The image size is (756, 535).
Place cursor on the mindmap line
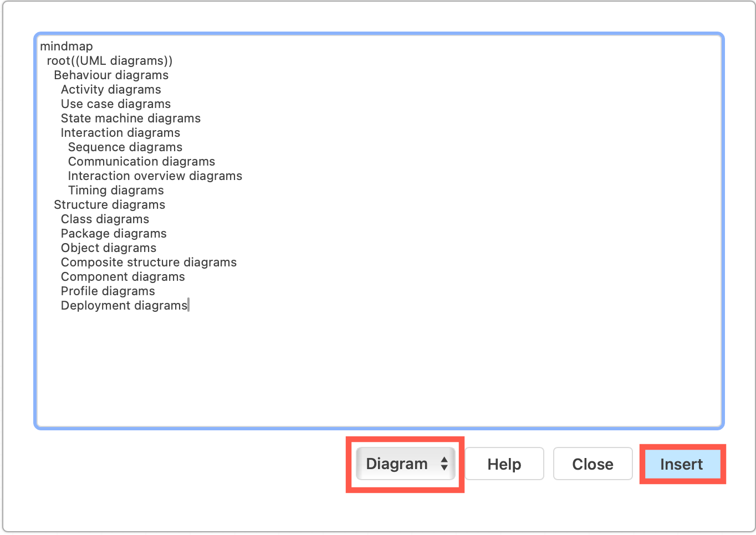tap(67, 46)
